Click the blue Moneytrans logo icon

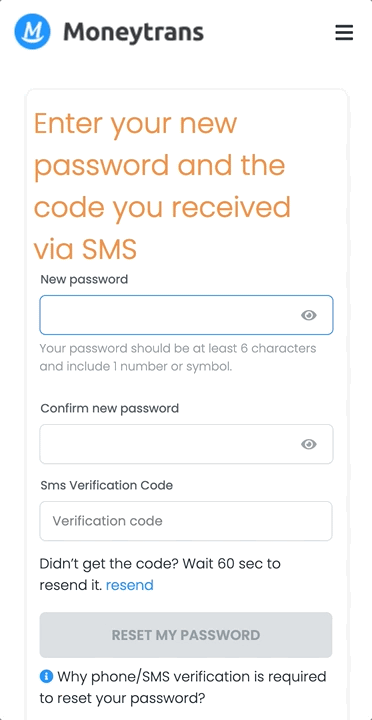point(32,32)
